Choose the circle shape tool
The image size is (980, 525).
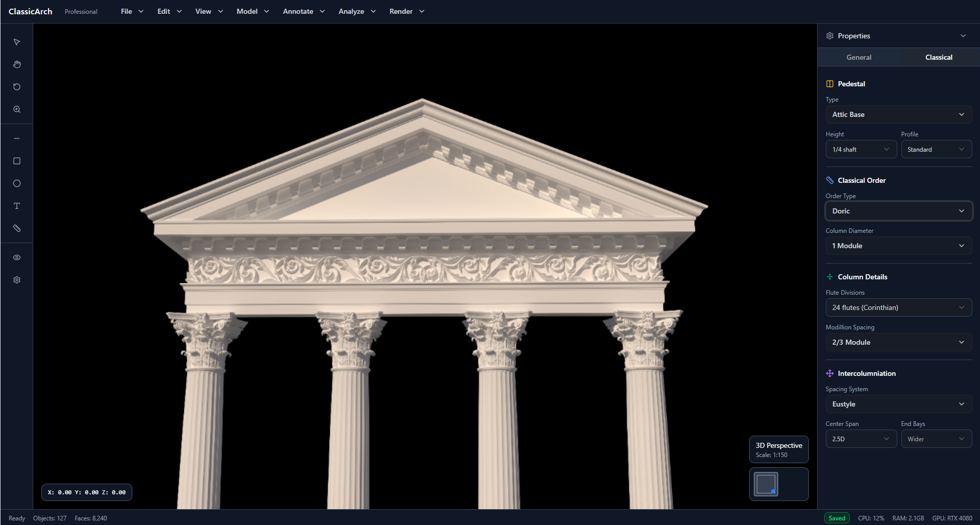tap(17, 183)
